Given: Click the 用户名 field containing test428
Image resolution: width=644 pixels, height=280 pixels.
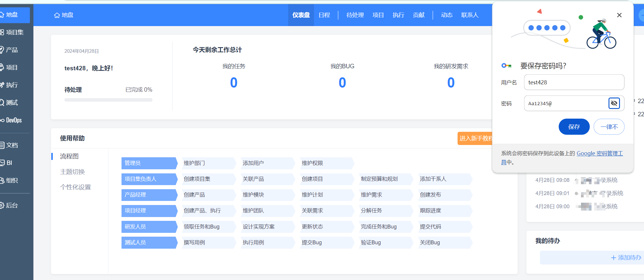Looking at the screenshot, I should click(x=574, y=82).
